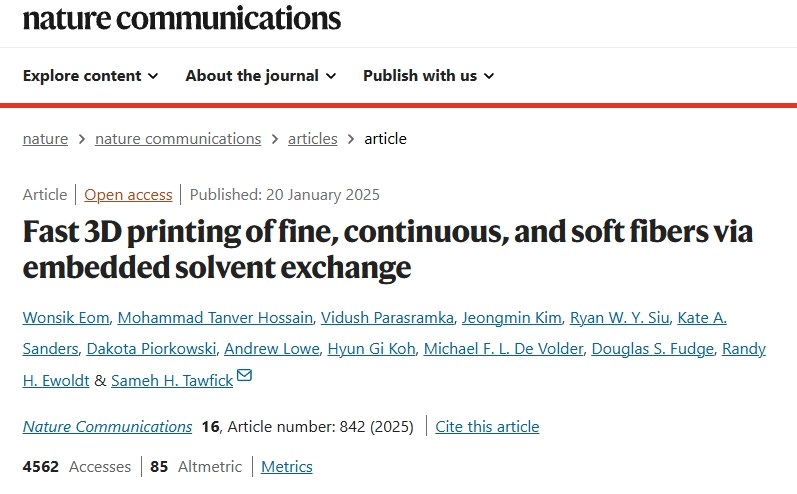Screen dimensions: 797x494
Task: Open the About the journal dropdown
Action: [260, 76]
